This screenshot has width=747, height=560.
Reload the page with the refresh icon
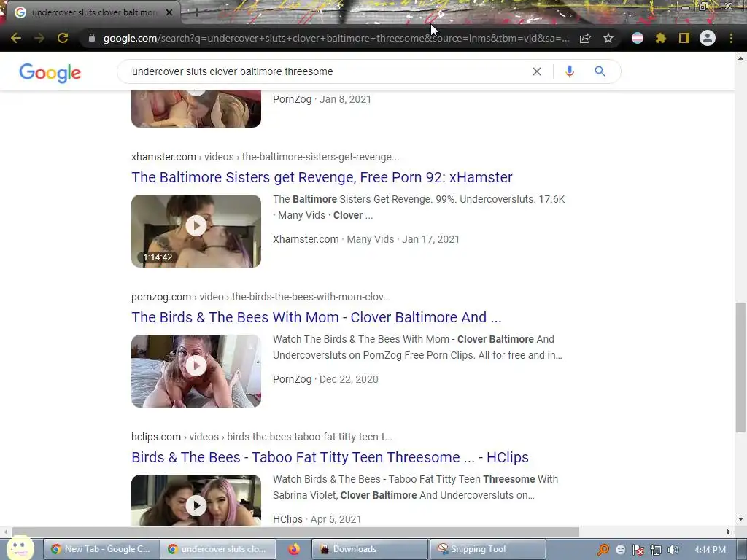(63, 38)
